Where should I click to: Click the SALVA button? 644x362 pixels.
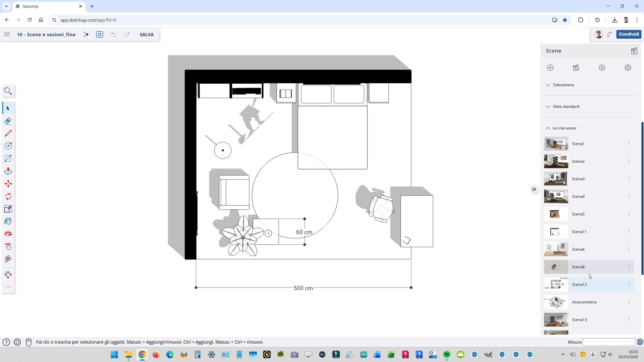(x=147, y=34)
